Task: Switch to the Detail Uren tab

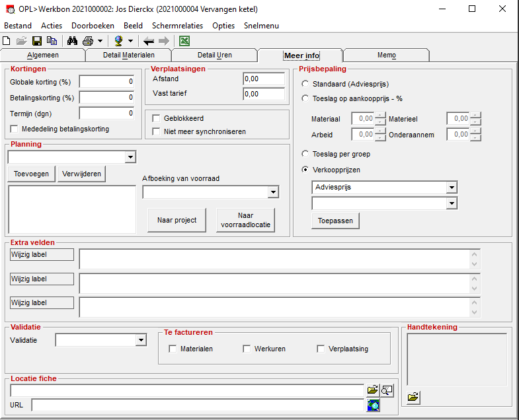Action: point(214,55)
